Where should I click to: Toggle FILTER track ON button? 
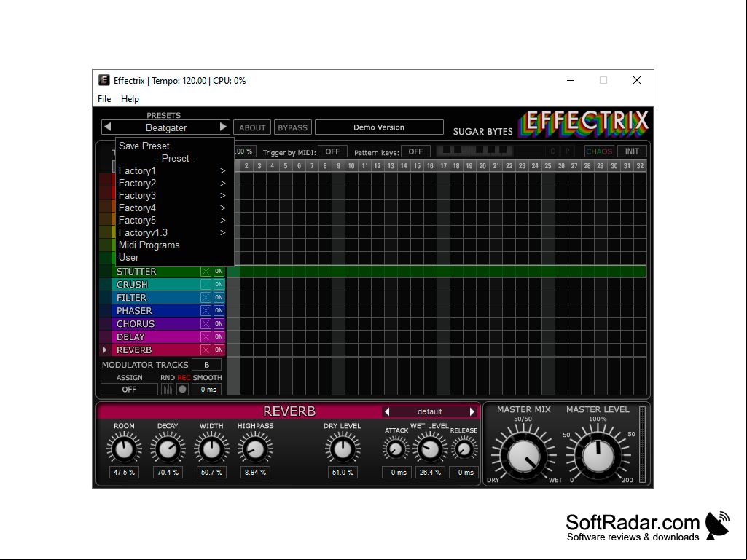(x=219, y=298)
